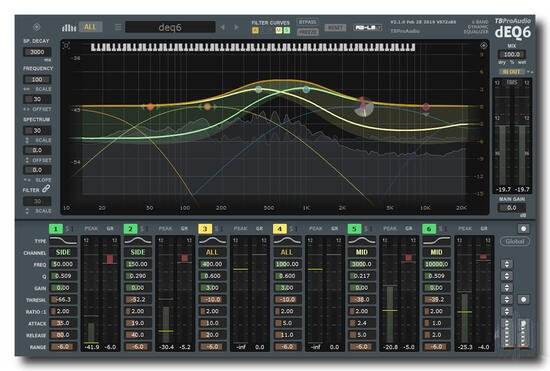Toggle the FREEZE button
Screen dimensions: 550x371
pyautogui.click(x=307, y=32)
